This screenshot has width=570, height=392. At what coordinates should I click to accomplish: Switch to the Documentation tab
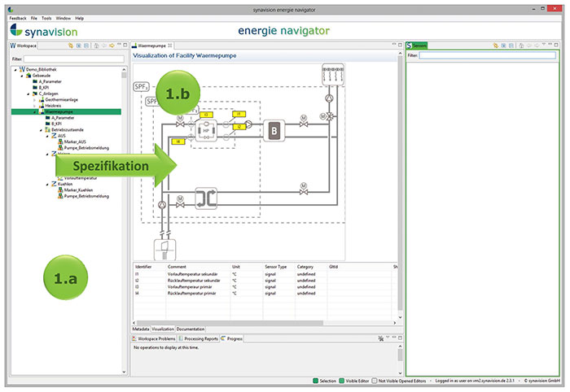pyautogui.click(x=191, y=329)
